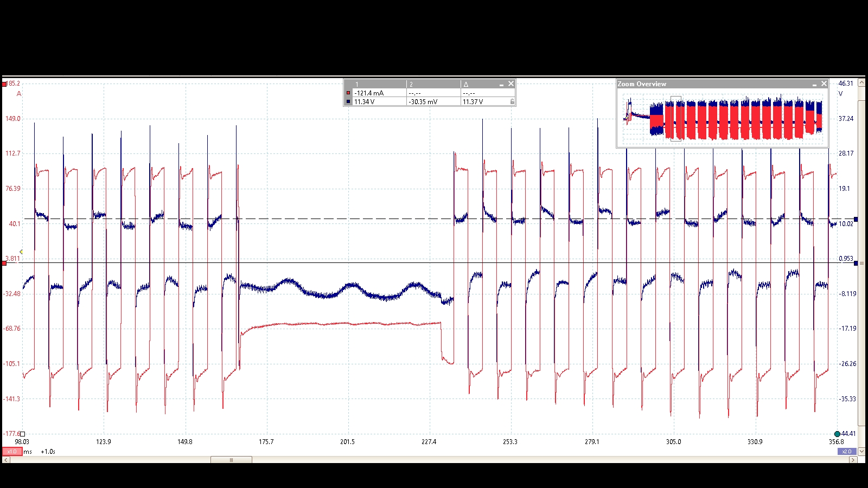
Task: Toggle the ruler legend lock icon
Action: click(512, 101)
